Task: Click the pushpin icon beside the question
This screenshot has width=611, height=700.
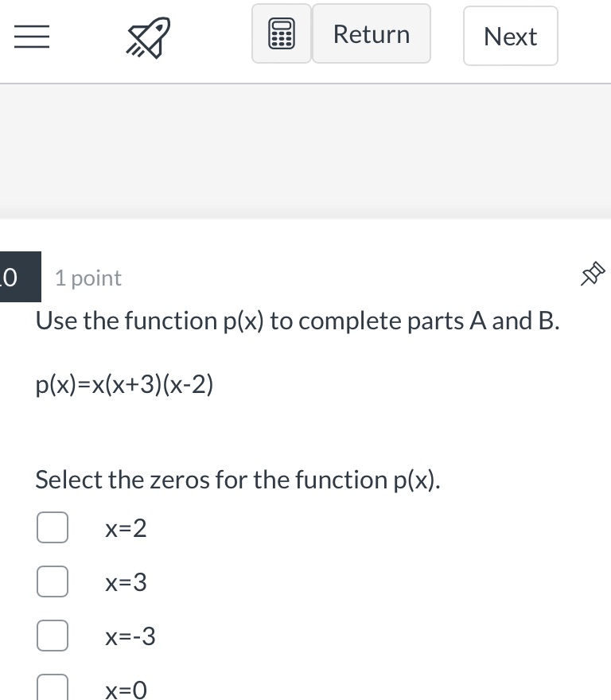Action: (593, 274)
